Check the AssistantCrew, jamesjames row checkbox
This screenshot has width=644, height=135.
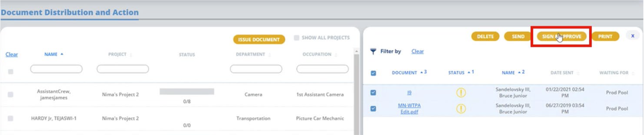(x=11, y=94)
